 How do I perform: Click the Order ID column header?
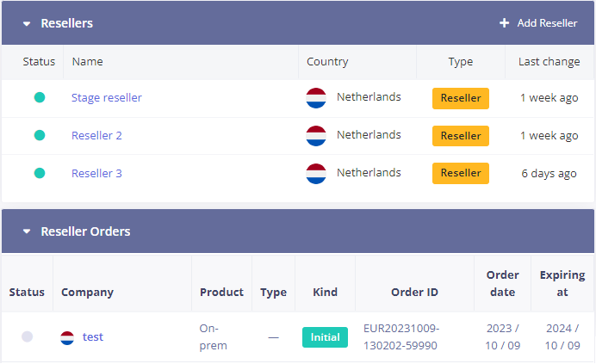[x=414, y=293]
